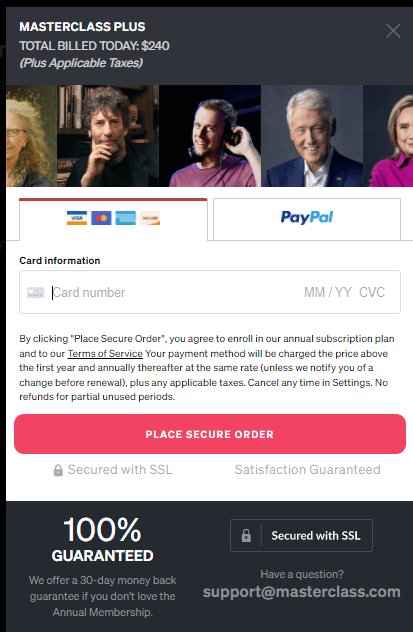
Task: Click the lock icon in the dark SSL badge
Action: click(x=246, y=536)
